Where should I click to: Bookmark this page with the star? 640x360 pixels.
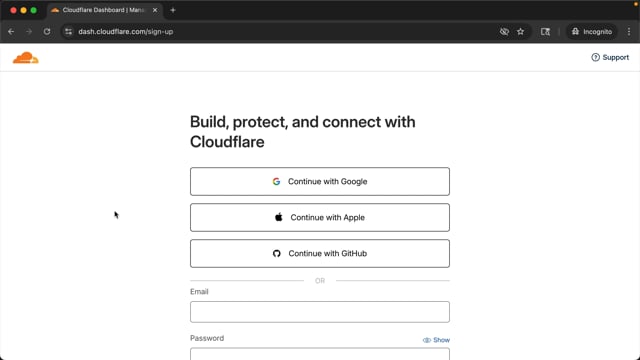tap(520, 31)
